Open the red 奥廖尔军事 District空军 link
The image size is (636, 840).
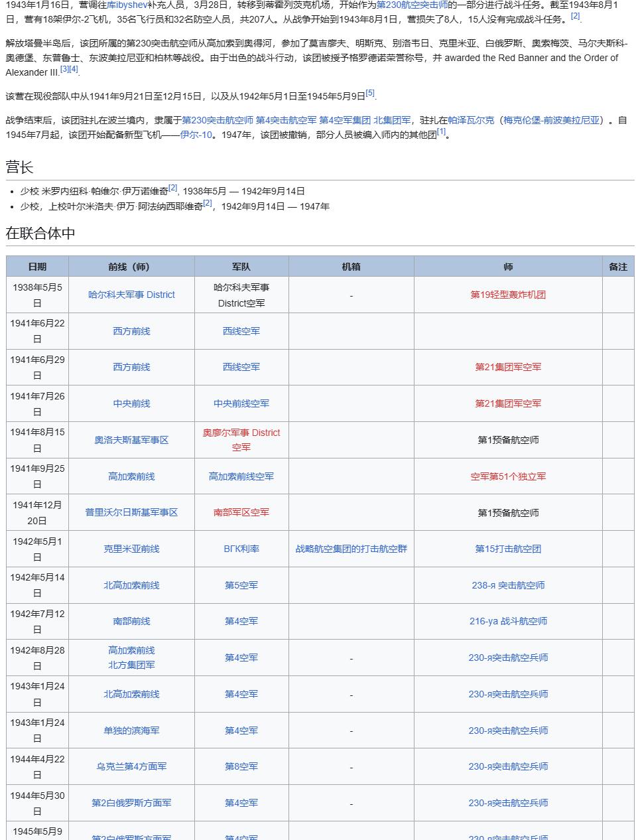241,440
